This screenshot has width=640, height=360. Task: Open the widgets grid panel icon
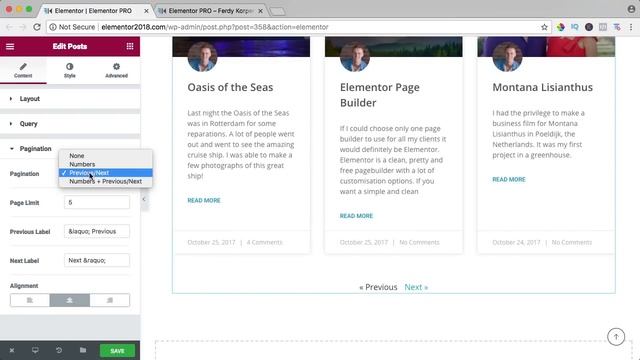pos(130,46)
